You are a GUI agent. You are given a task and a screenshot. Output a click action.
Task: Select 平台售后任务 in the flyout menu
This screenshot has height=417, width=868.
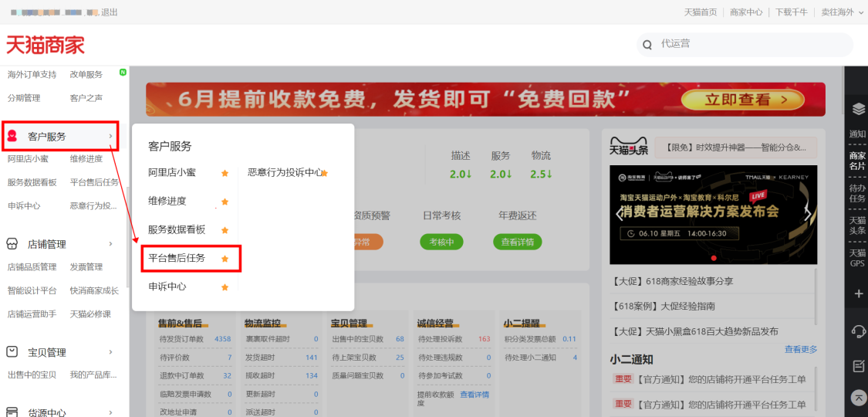177,258
